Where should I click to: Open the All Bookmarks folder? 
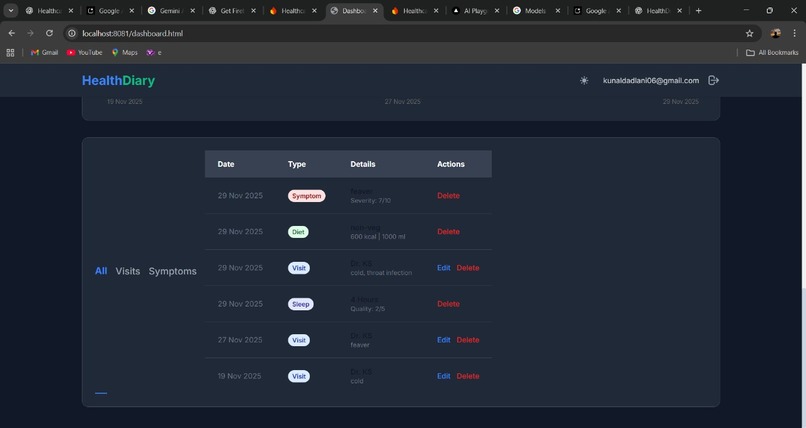tap(772, 52)
